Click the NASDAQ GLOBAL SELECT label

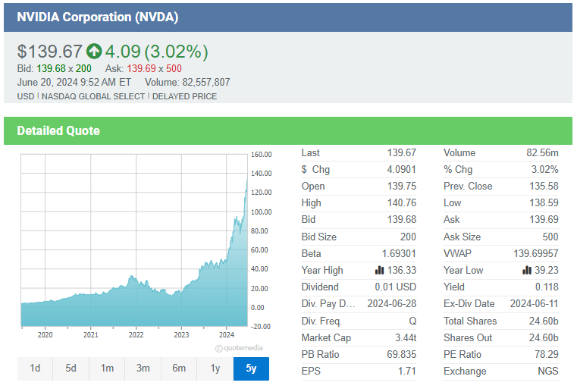(93, 96)
